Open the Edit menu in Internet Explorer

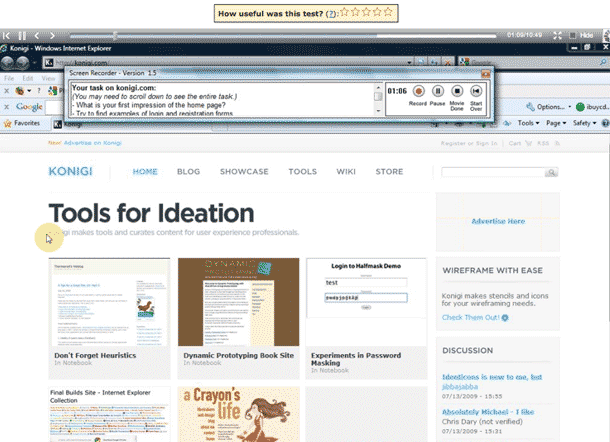click(28, 78)
